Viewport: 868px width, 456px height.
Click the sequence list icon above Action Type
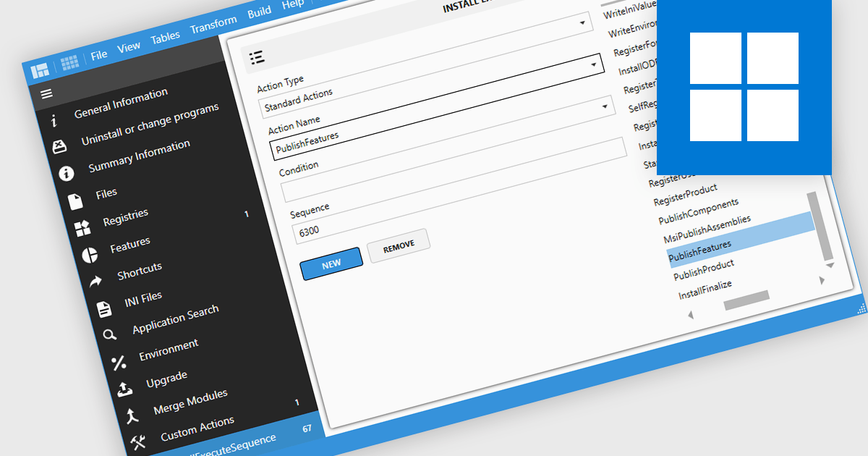[x=258, y=57]
